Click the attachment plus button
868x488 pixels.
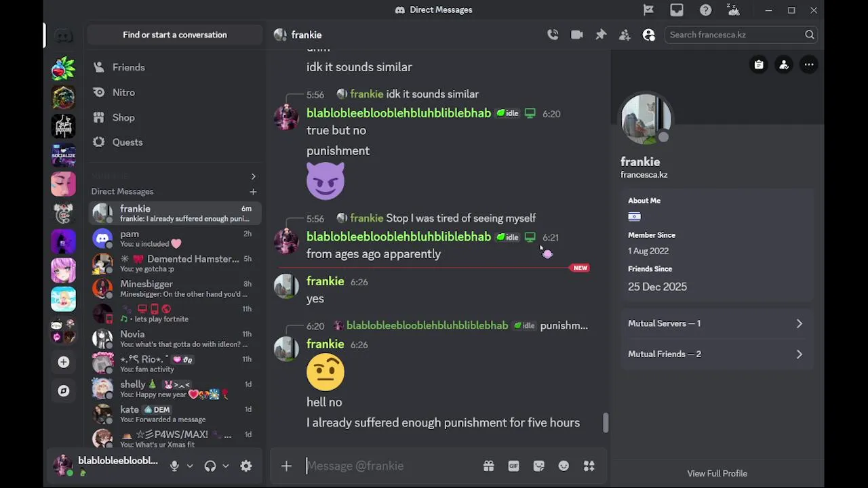286,466
